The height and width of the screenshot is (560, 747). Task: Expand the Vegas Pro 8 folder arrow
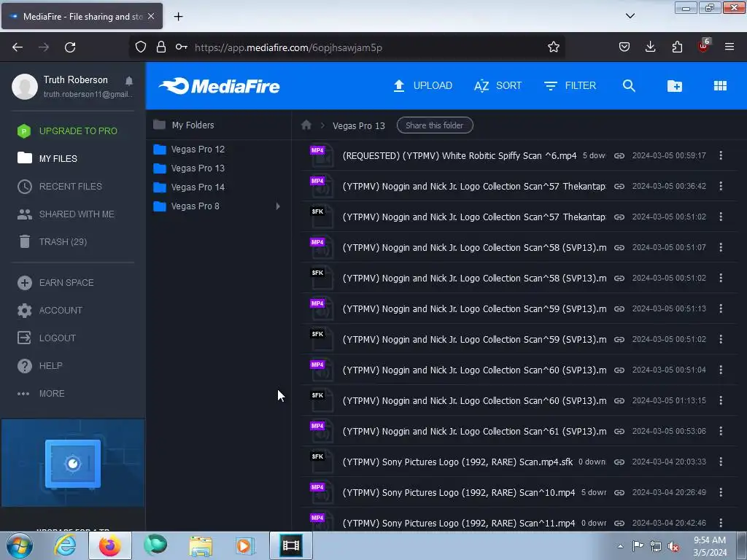278,206
